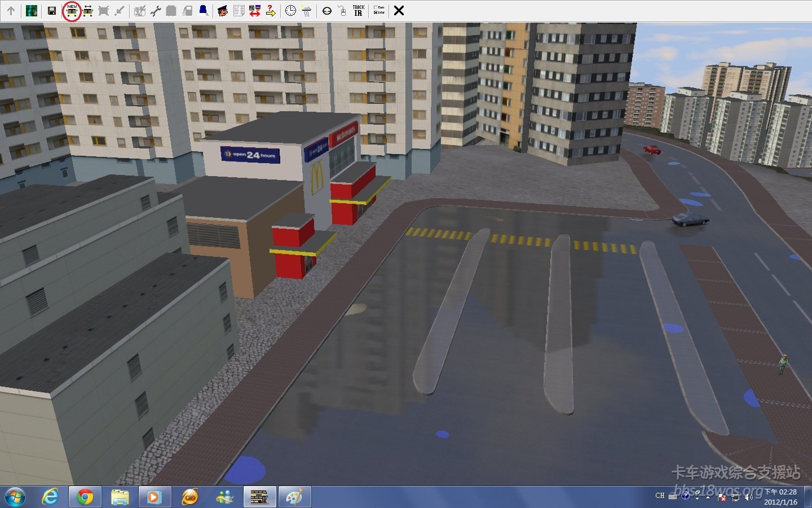Place a new bus with NEW icon
The width and height of the screenshot is (812, 508).
pyautogui.click(x=72, y=11)
